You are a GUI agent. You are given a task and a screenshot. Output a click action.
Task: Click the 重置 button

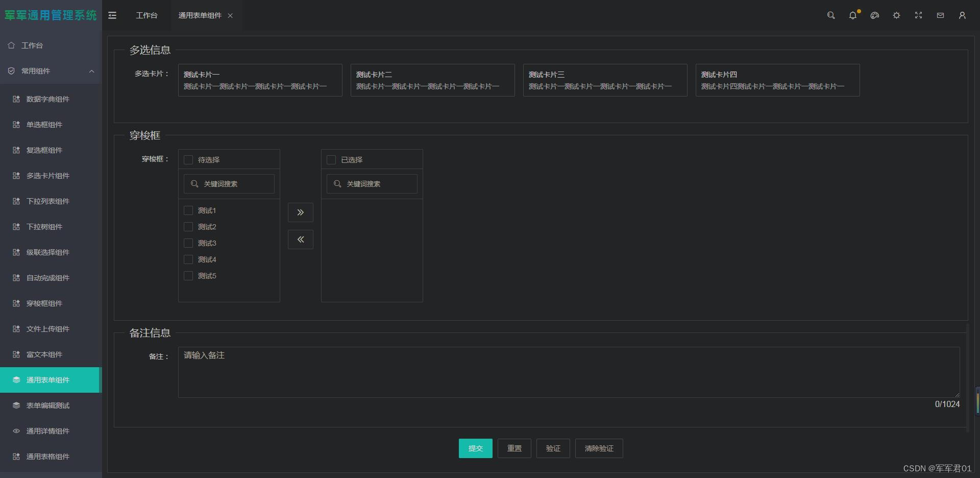tap(514, 448)
